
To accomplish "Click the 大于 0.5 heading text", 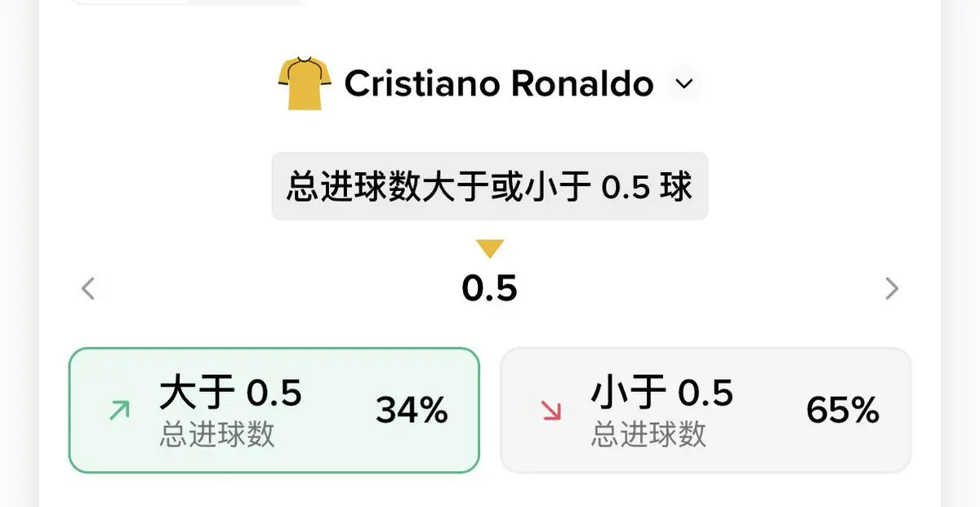I will point(231,394).
